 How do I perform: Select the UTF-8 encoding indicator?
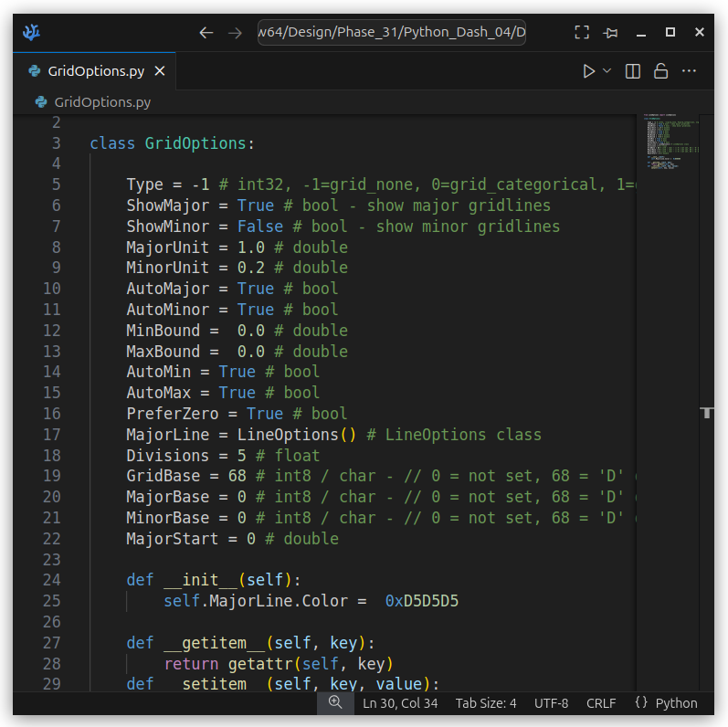(x=551, y=703)
